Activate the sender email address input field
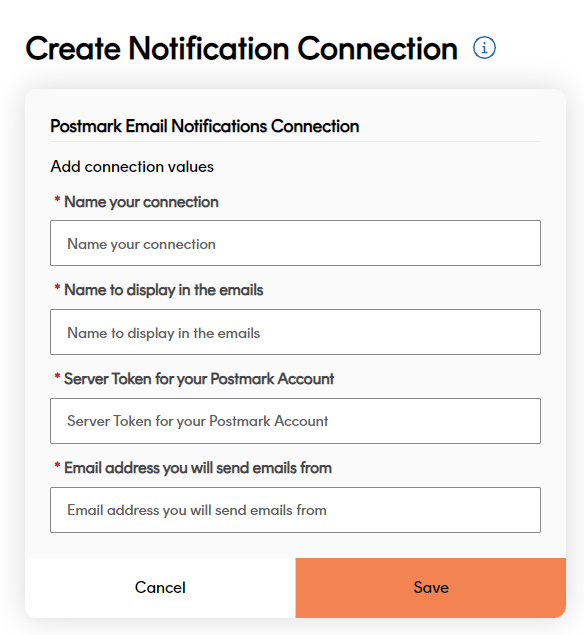584x635 pixels. coord(295,510)
